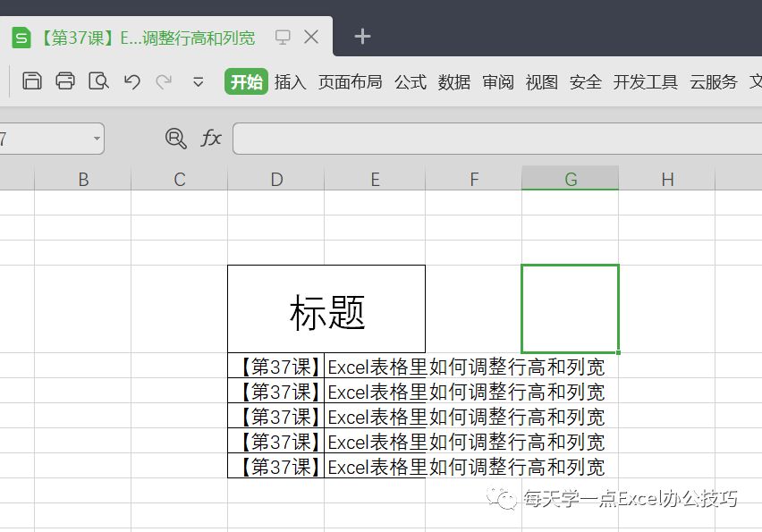Click the Redo arrow

[x=164, y=81]
